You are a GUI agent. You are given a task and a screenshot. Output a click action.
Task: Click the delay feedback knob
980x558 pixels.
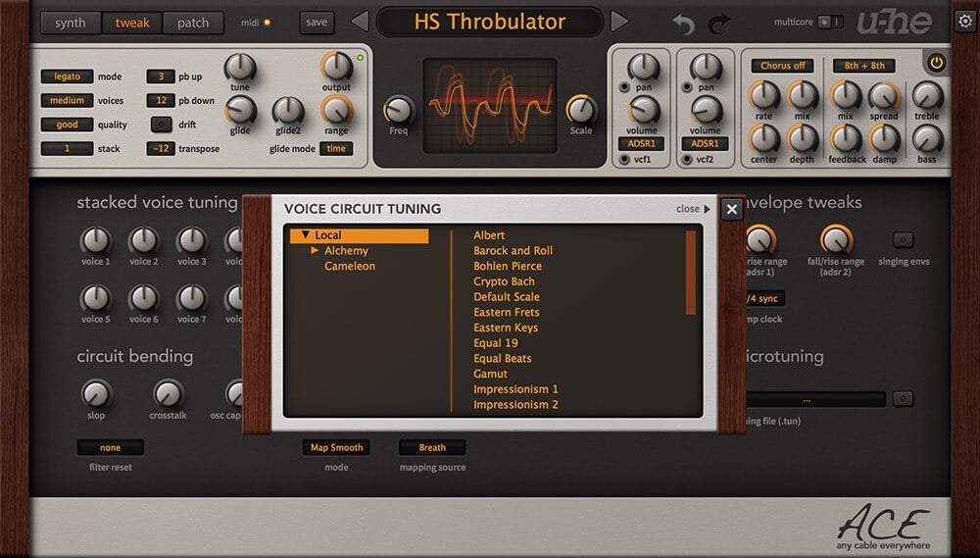[845, 138]
